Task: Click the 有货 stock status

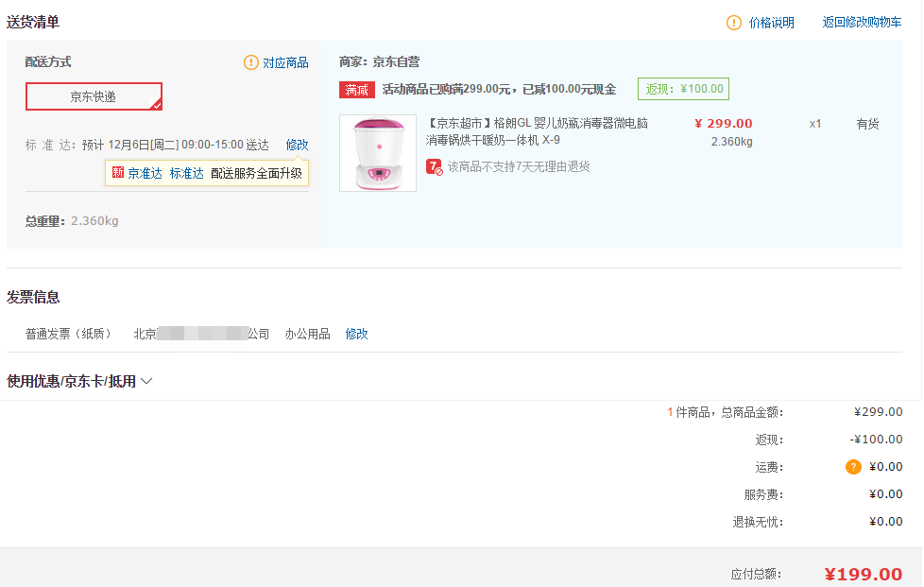Action: (x=867, y=125)
